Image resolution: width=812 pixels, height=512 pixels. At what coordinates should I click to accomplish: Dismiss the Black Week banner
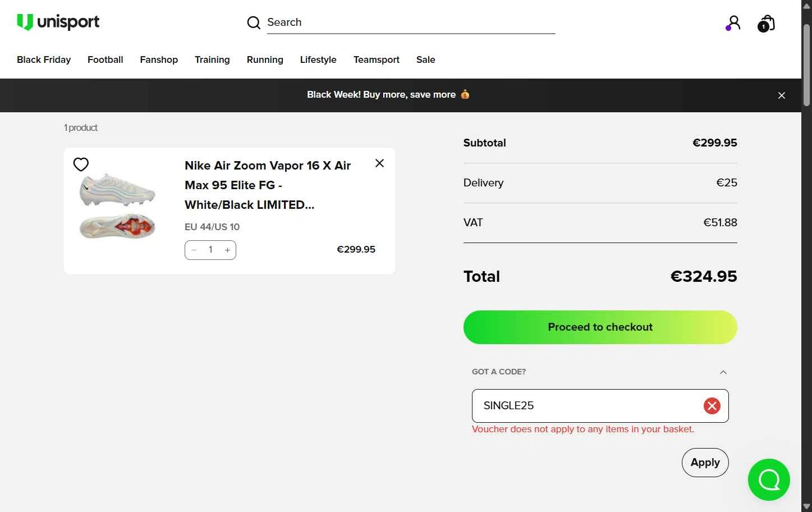tap(782, 95)
